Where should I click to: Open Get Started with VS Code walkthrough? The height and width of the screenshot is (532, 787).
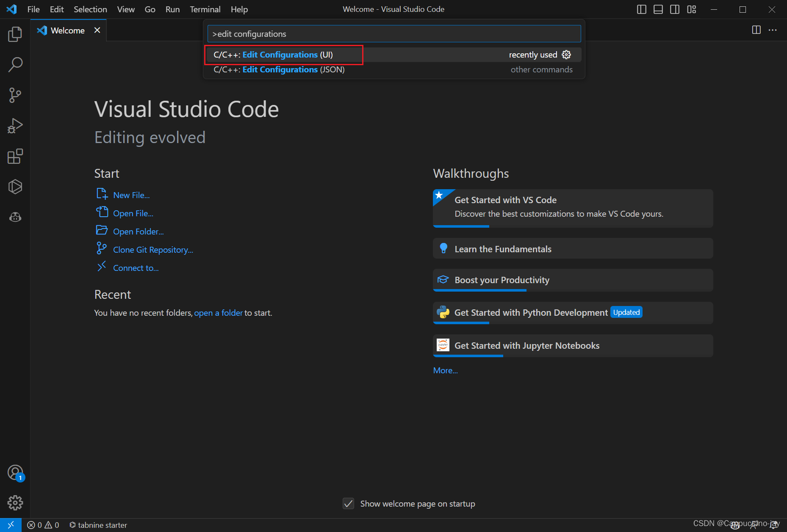[x=573, y=208]
